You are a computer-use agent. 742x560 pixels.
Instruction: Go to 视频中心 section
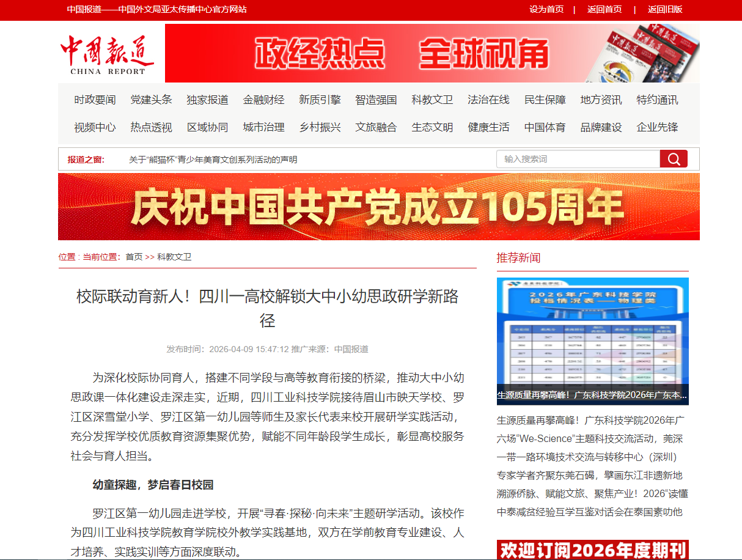coord(95,127)
